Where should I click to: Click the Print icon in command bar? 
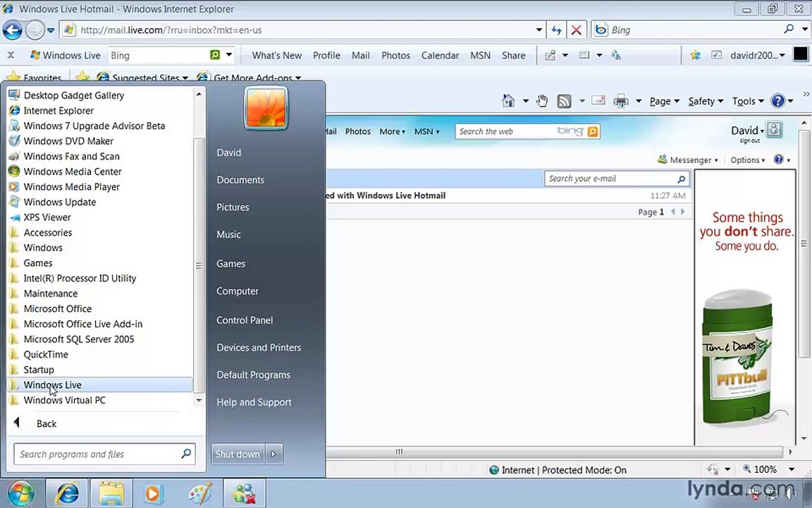click(620, 101)
